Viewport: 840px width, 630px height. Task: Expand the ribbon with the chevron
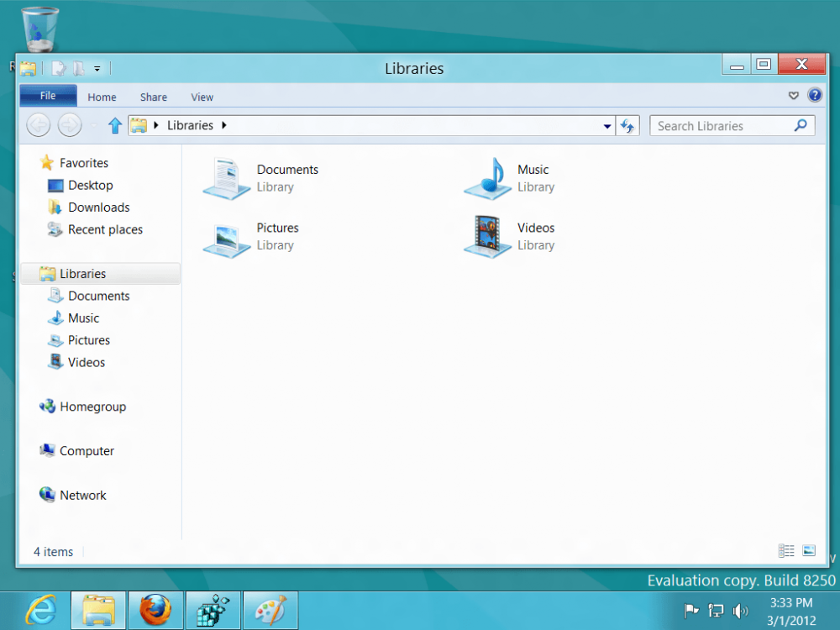794,96
